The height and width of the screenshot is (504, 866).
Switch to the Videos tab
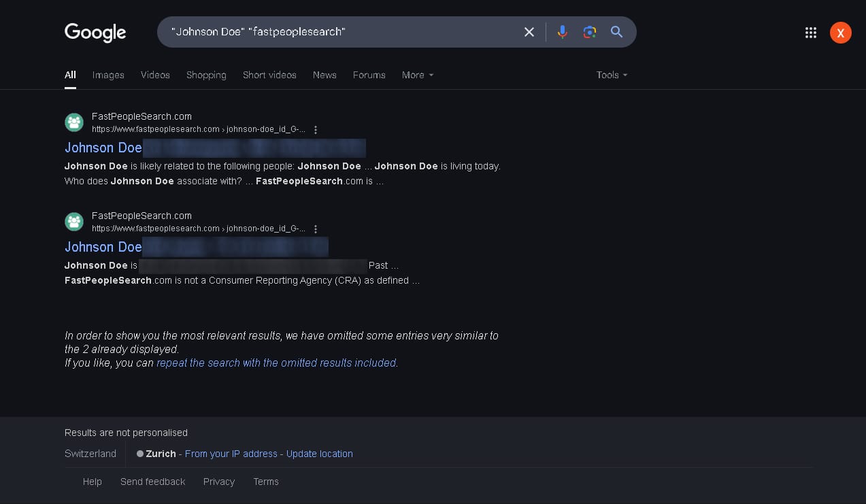click(x=155, y=75)
